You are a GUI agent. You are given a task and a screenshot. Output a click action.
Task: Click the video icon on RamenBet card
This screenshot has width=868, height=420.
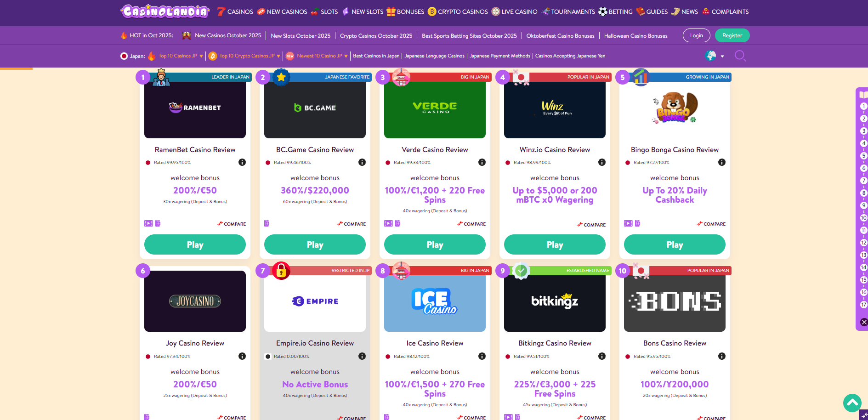click(x=148, y=223)
